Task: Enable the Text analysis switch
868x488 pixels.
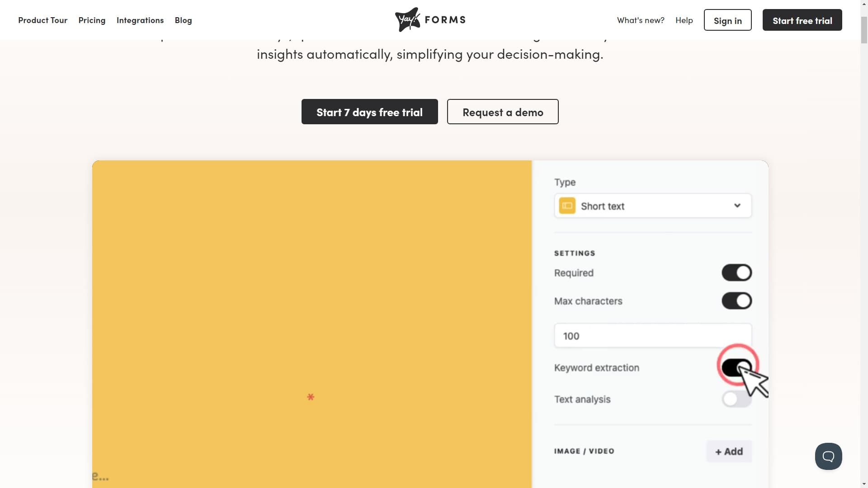Action: 736,399
